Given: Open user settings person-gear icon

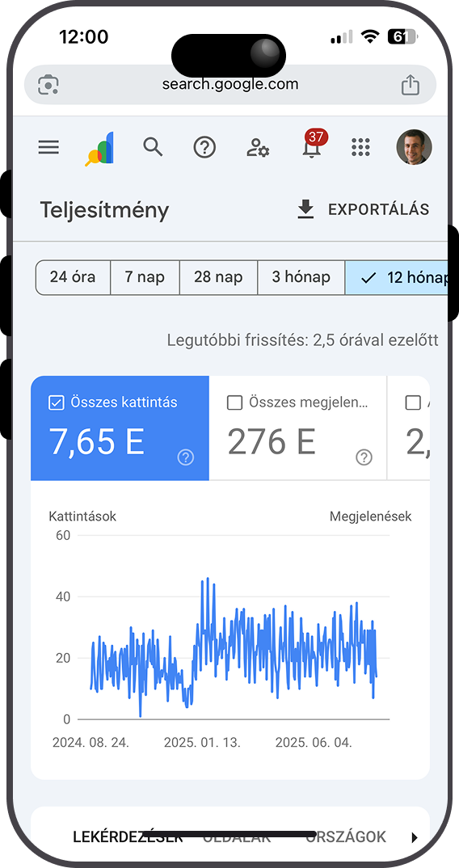Looking at the screenshot, I should 258,148.
